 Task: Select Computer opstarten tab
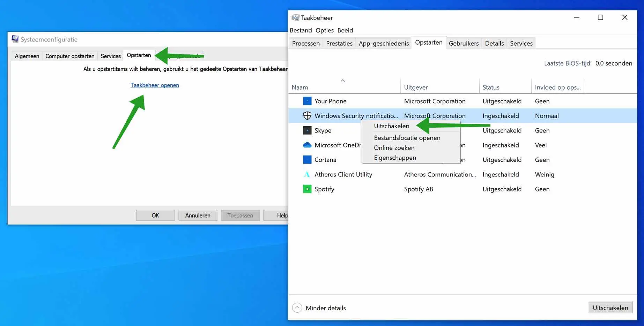(x=70, y=56)
